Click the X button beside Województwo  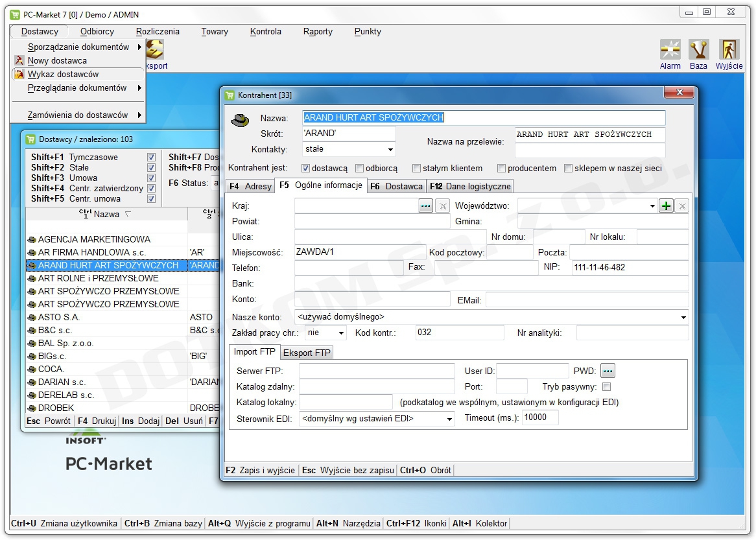681,206
